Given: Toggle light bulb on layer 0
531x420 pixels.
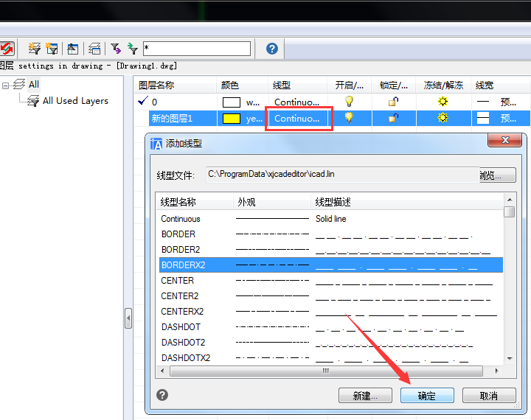Looking at the screenshot, I should [x=349, y=101].
